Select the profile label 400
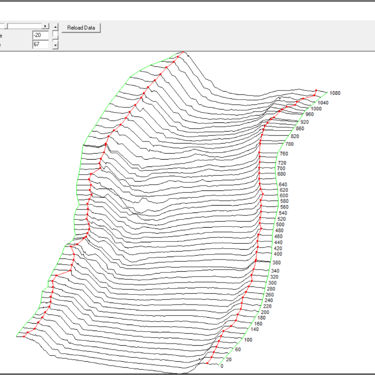This screenshot has width=375, height=375. tap(277, 254)
